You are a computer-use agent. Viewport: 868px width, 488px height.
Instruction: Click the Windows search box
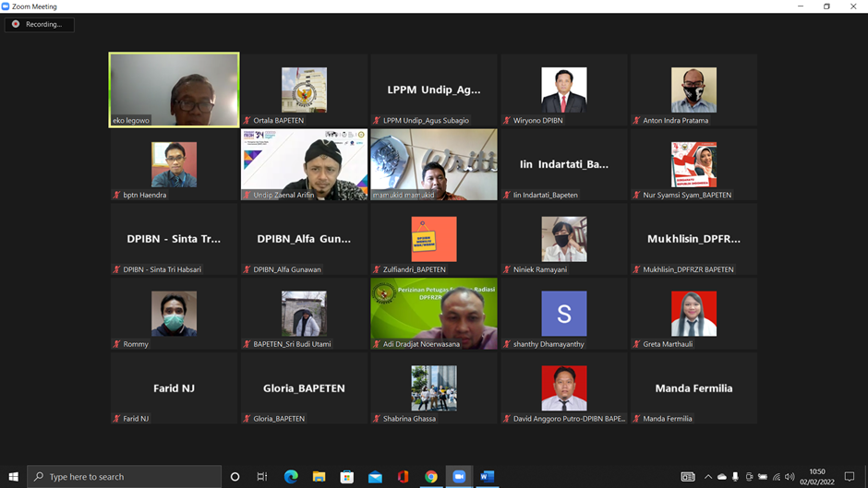[x=125, y=477]
